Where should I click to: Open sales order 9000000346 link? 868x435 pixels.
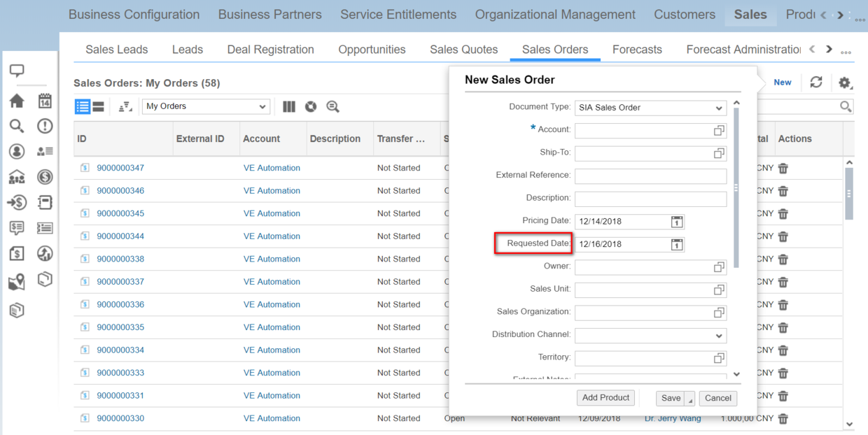[120, 190]
